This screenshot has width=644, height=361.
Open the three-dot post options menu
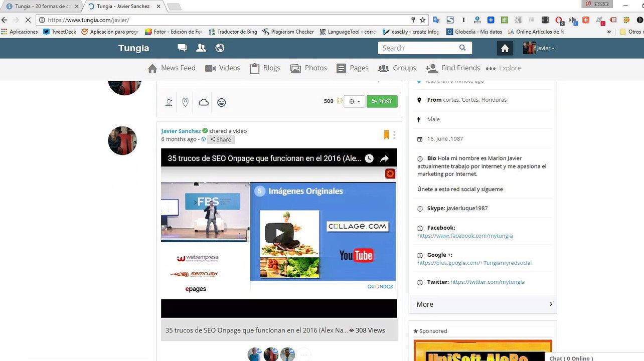(395, 134)
